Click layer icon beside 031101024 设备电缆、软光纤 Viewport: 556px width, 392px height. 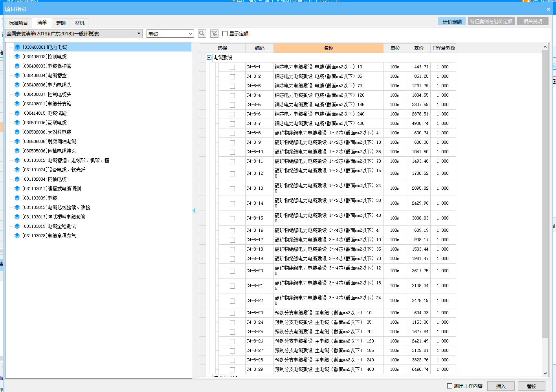pyautogui.click(x=17, y=170)
